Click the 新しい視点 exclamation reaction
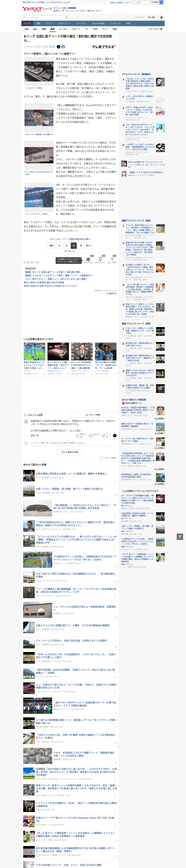The width and height of the screenshot is (186, 868). 112,259
